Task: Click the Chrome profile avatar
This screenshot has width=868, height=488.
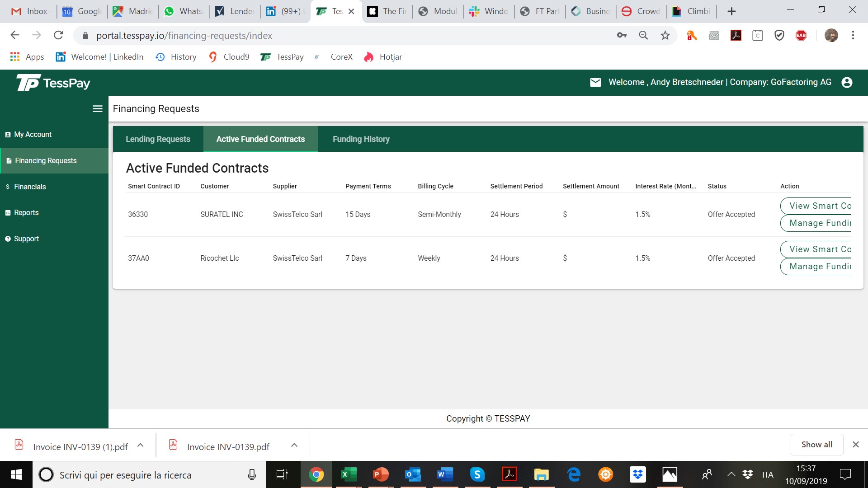Action: 831,35
